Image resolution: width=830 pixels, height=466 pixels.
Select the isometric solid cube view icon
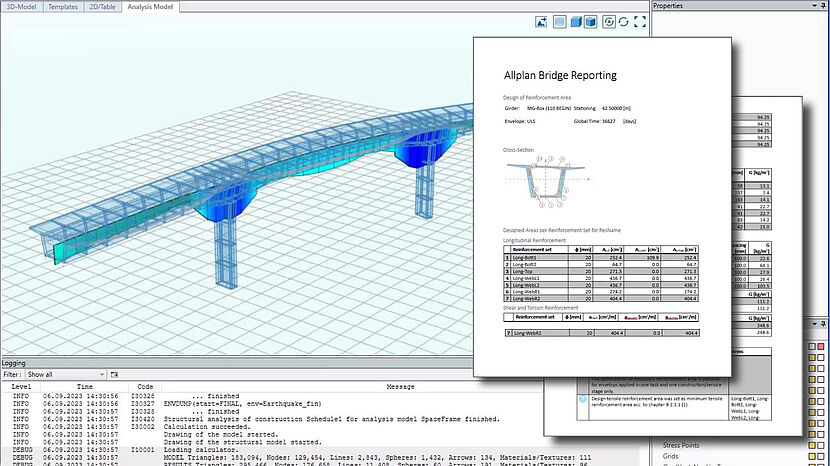click(576, 22)
